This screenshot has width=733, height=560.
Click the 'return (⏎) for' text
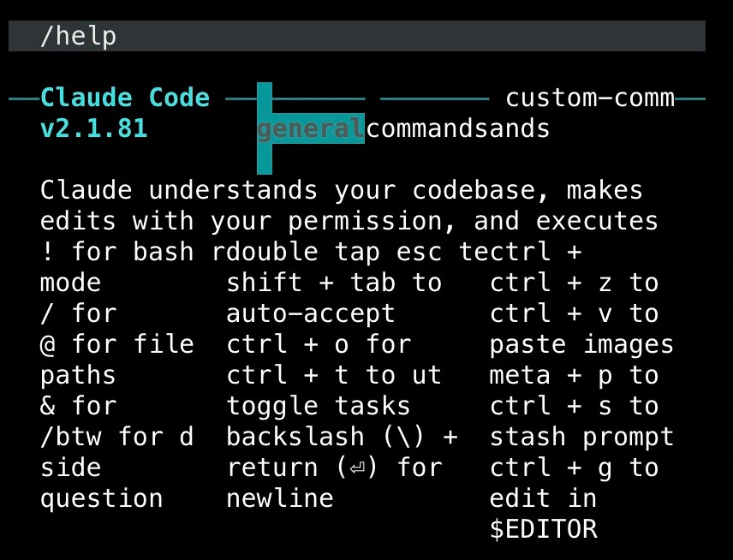(x=334, y=468)
